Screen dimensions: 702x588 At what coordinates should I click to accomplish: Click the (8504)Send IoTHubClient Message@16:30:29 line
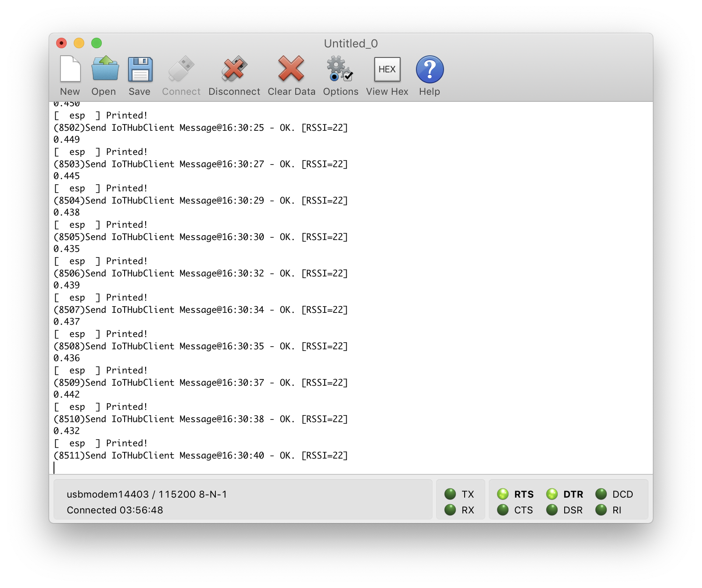[x=201, y=201]
